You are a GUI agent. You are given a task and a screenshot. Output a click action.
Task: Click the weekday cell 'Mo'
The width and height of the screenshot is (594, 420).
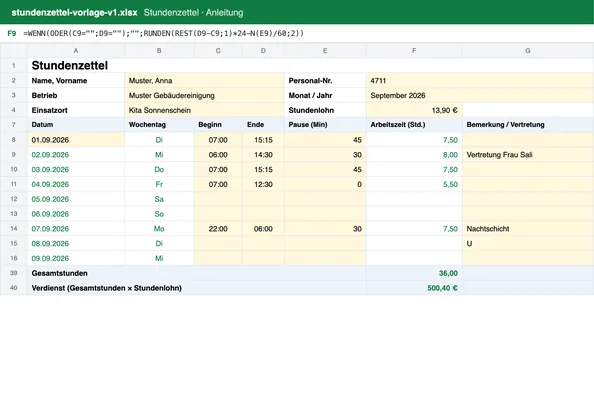tap(159, 229)
